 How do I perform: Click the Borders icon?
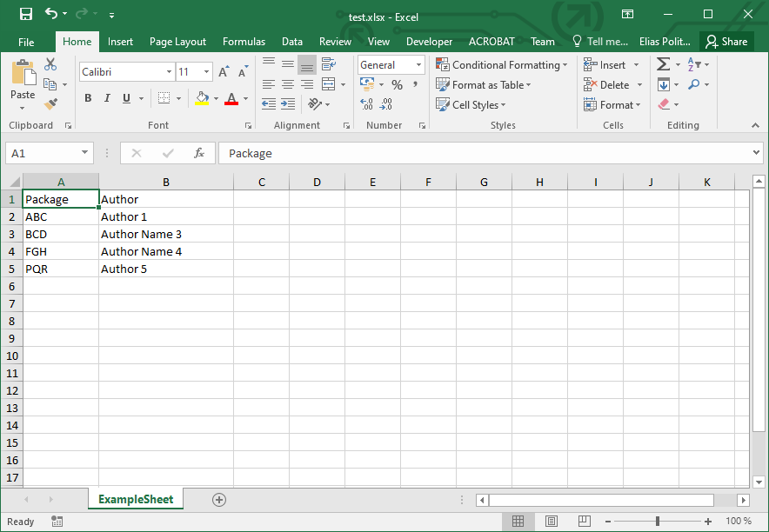click(164, 98)
